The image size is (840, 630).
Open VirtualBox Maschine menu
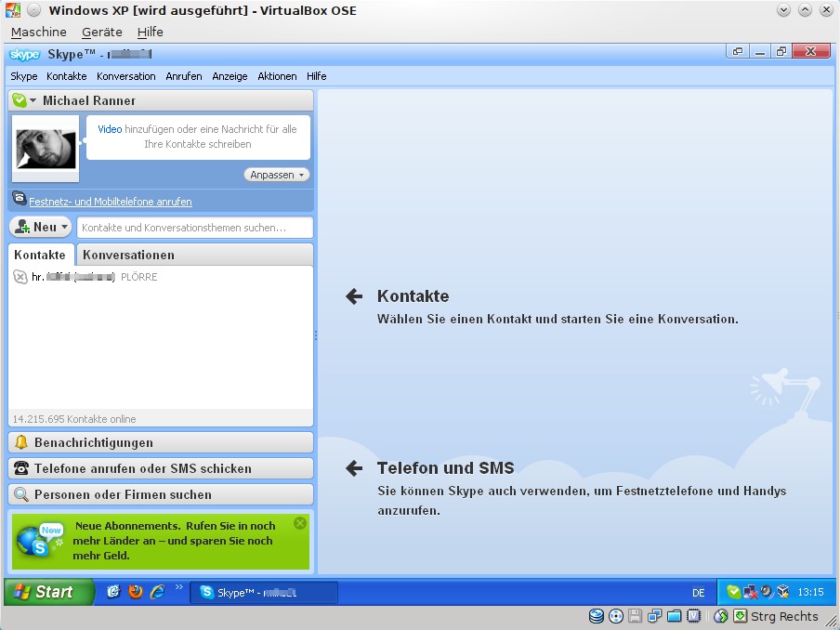point(39,33)
